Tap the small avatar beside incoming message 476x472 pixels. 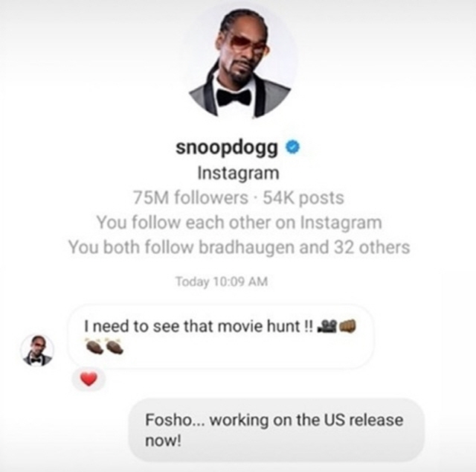coord(37,350)
